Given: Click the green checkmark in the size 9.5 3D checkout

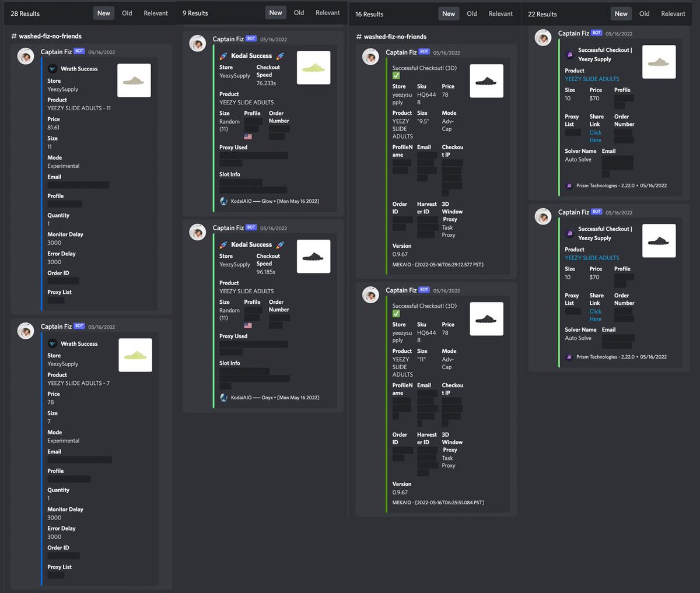Looking at the screenshot, I should point(396,75).
